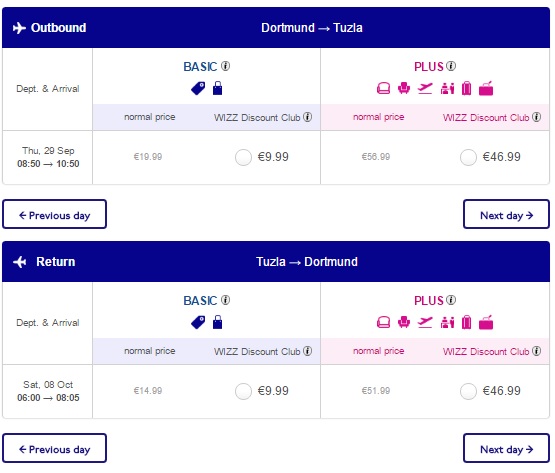
Task: Click the outbound PLUS large cabin bag icon
Action: tap(383, 88)
